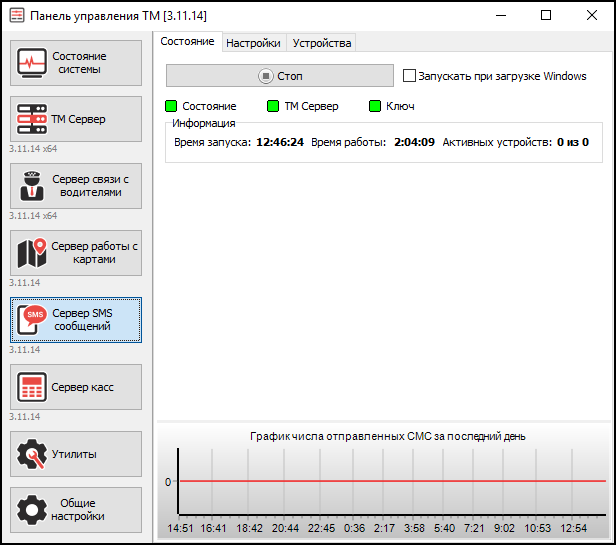
Task: Click the Утилиты button label
Action: [x=74, y=454]
